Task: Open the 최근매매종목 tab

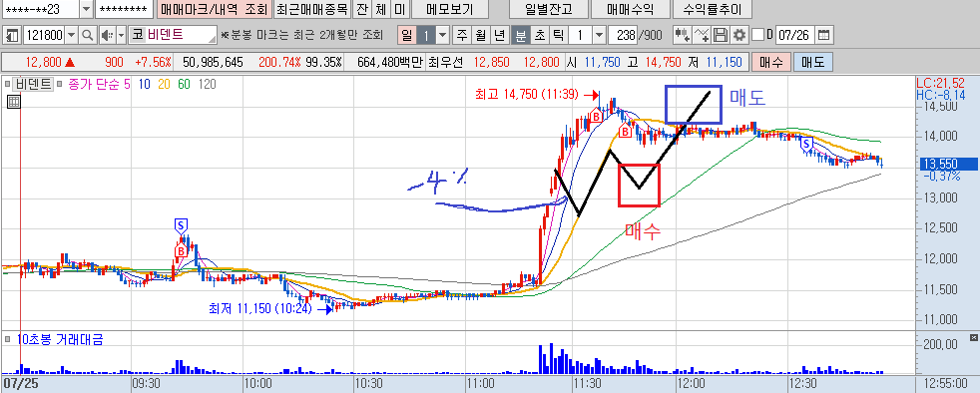Action: (x=312, y=9)
